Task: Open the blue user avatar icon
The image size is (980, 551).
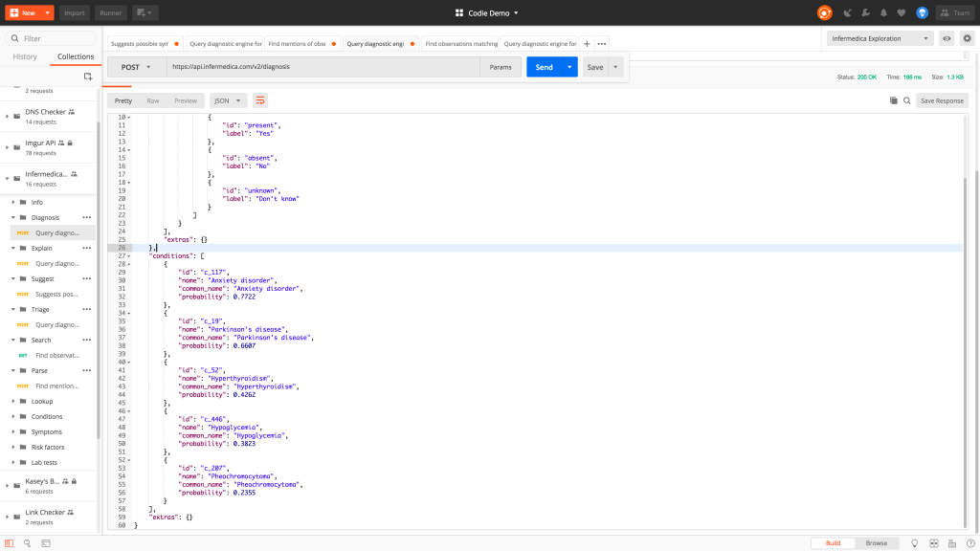Action: click(922, 12)
